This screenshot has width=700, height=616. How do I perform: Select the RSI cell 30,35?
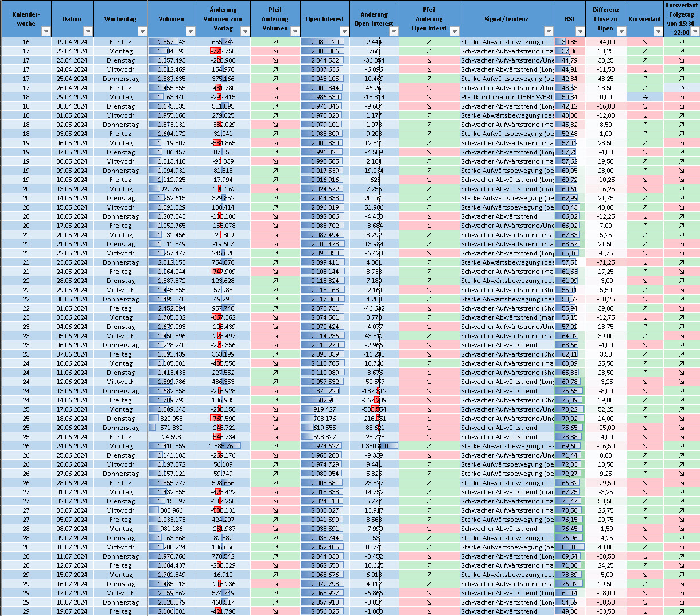(x=569, y=42)
